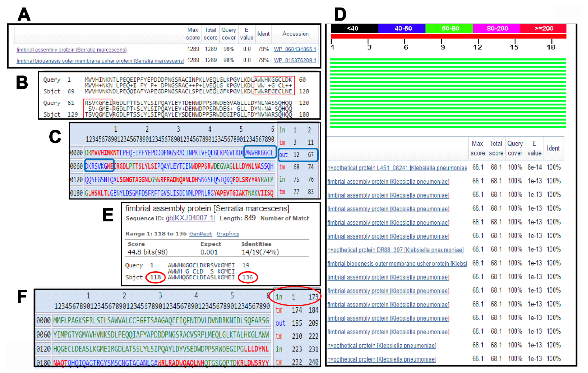588x373 pixels.
Task: Click the topmost green alignment hit bar
Action: (x=448, y=59)
